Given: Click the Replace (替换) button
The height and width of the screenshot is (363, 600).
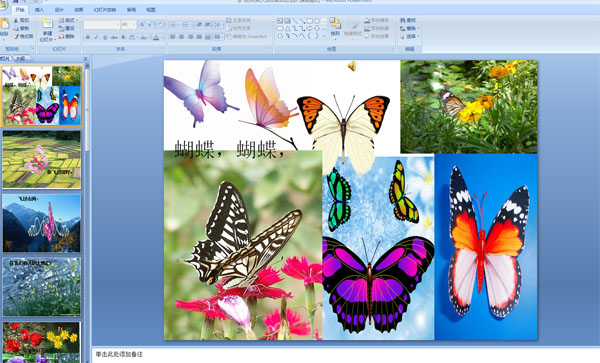Looking at the screenshot, I should click(x=410, y=28).
